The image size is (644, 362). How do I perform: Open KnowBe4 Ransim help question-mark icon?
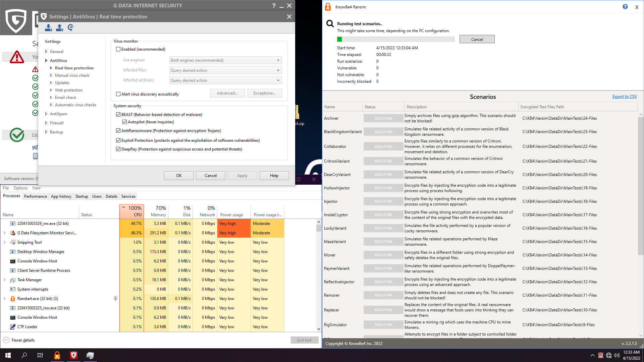click(625, 7)
